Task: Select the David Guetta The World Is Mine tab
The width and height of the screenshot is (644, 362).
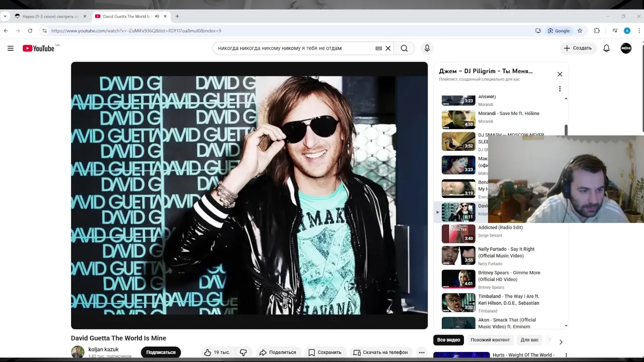Action: 127,16
